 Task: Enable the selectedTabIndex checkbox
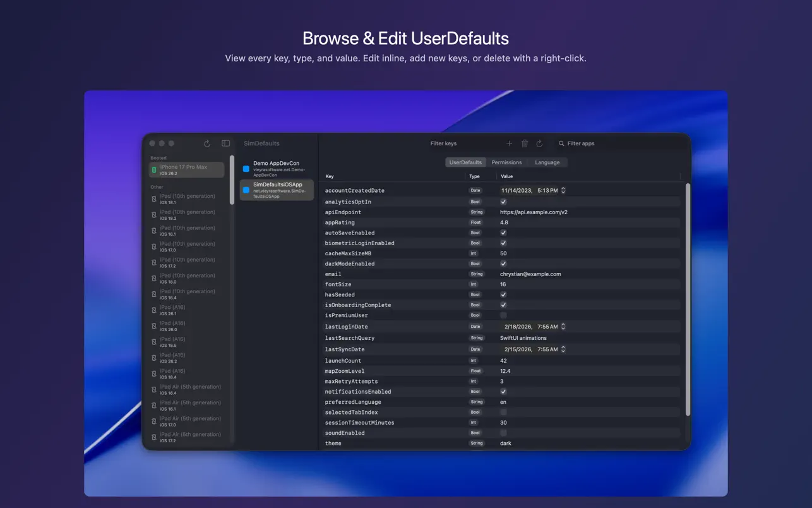click(x=503, y=412)
